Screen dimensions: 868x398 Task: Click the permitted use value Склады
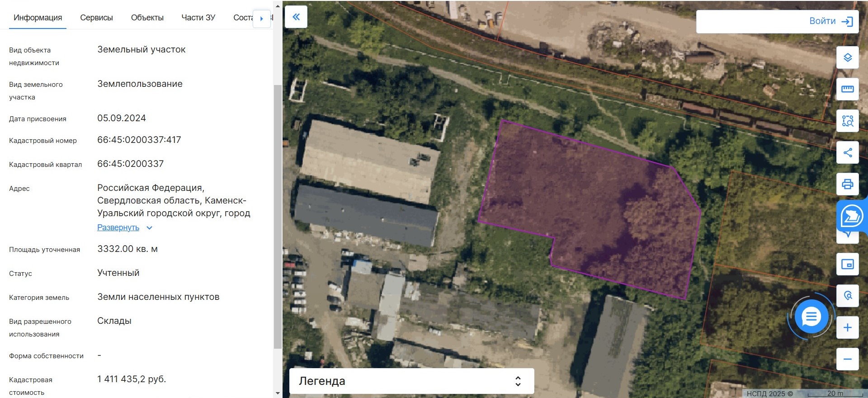click(114, 321)
